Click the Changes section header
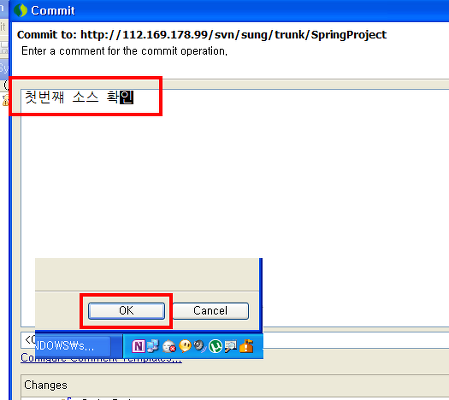The image size is (449, 400). point(46,385)
